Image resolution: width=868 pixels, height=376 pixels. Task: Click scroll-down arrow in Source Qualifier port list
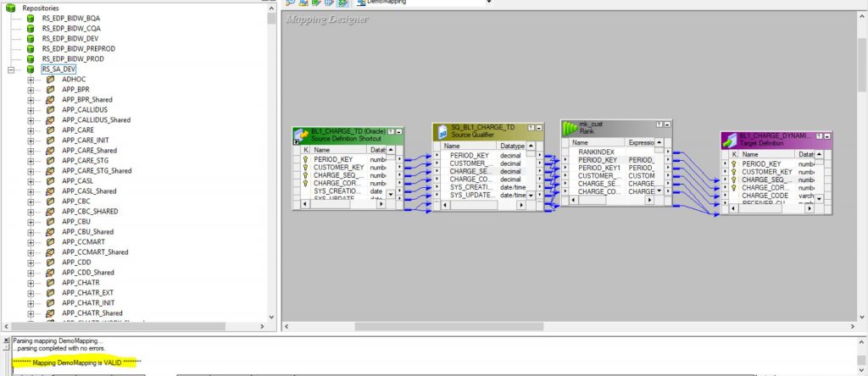pos(531,195)
